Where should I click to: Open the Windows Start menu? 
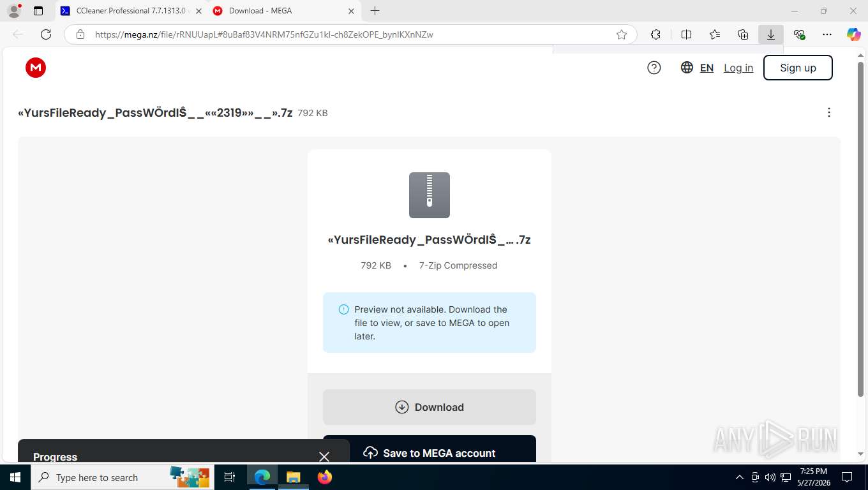(15, 477)
